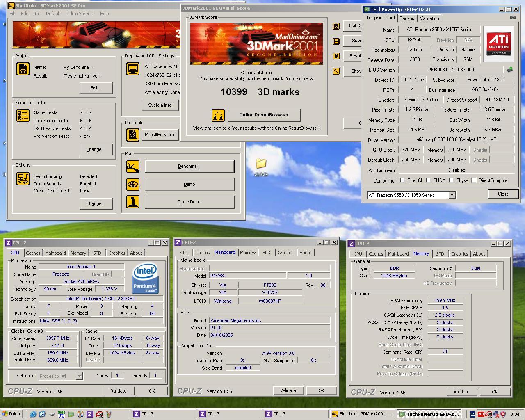This screenshot has height=420, width=525.
Task: Launch Internet Explorer from quick launch
Action: [33, 414]
